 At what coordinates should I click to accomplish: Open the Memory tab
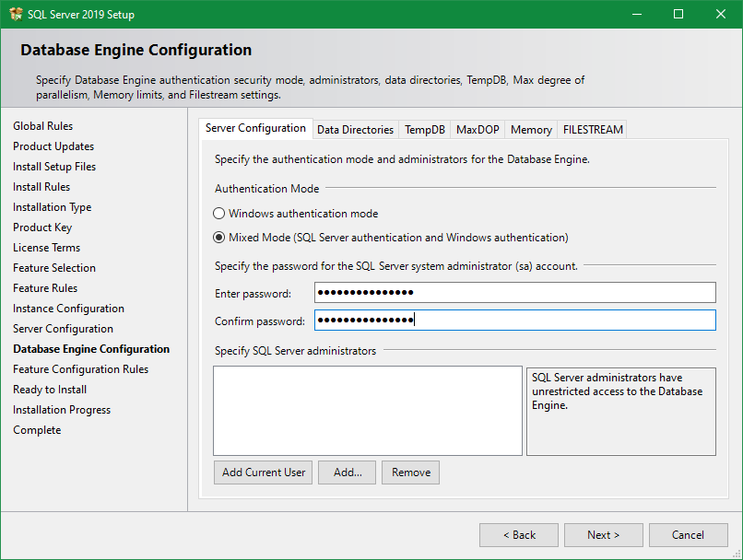pos(531,129)
